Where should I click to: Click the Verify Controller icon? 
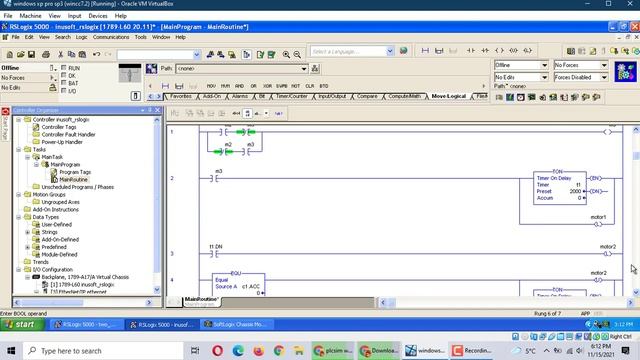tap(271, 54)
